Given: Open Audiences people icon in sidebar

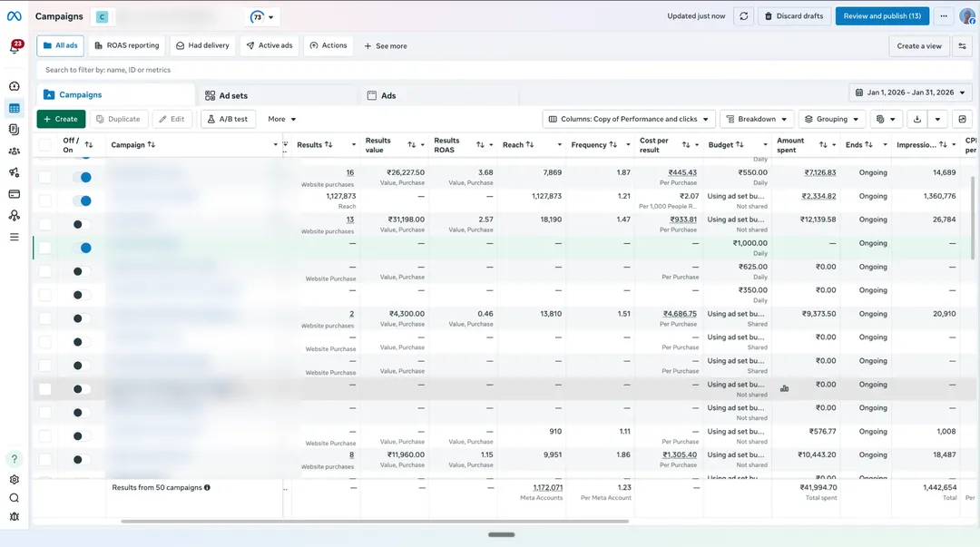Looking at the screenshot, I should click(x=15, y=151).
